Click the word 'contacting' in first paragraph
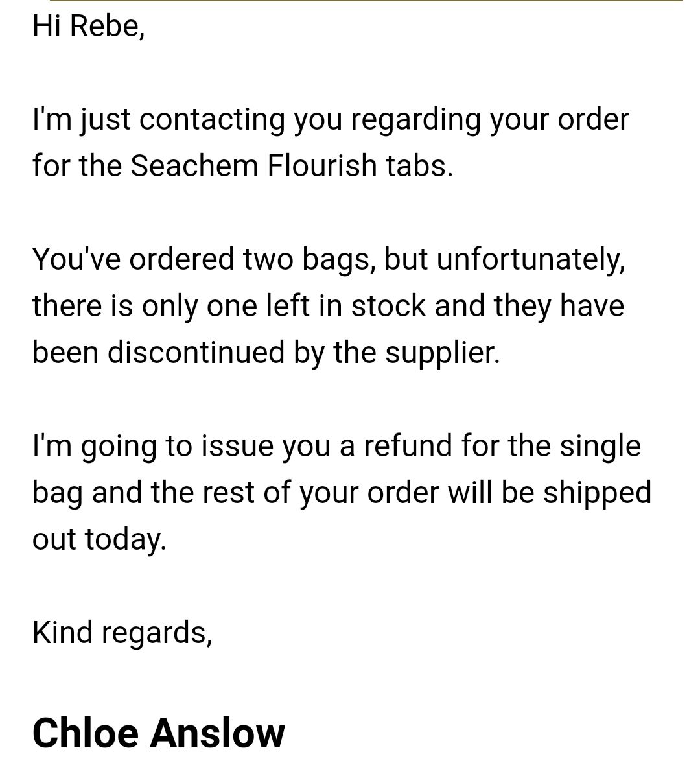700x763 pixels. (x=212, y=121)
